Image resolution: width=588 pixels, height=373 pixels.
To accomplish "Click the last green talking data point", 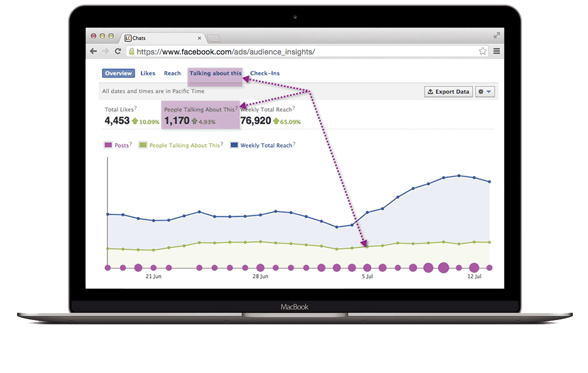I will pos(489,242).
